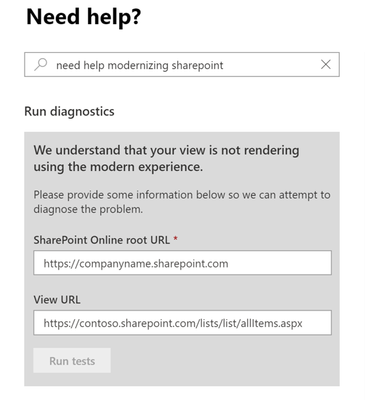Screen dimensions: 365x400
Task: Click the magnifier search icon
Action: click(41, 64)
